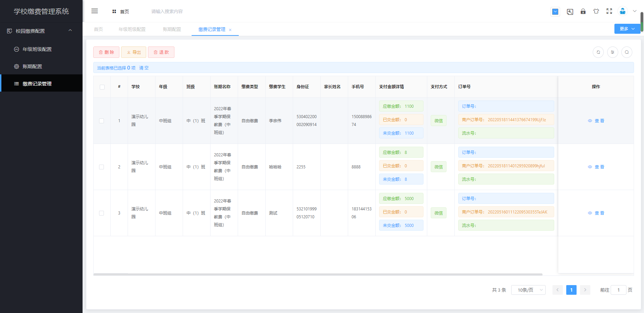This screenshot has height=313, width=644.
Task: Select the checkbox for row 3 测试
Action: tap(101, 213)
